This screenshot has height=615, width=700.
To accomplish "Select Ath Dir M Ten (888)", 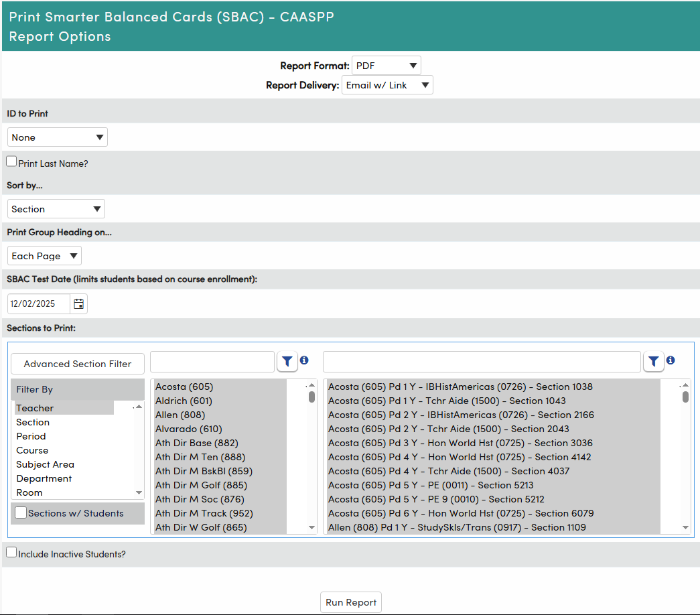I will pos(220,458).
